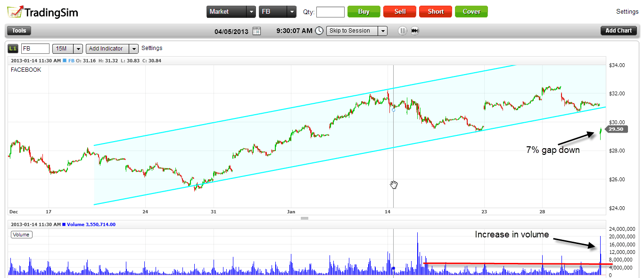This screenshot has height=278, width=644.
Task: Click the green Buy button
Action: click(x=364, y=12)
